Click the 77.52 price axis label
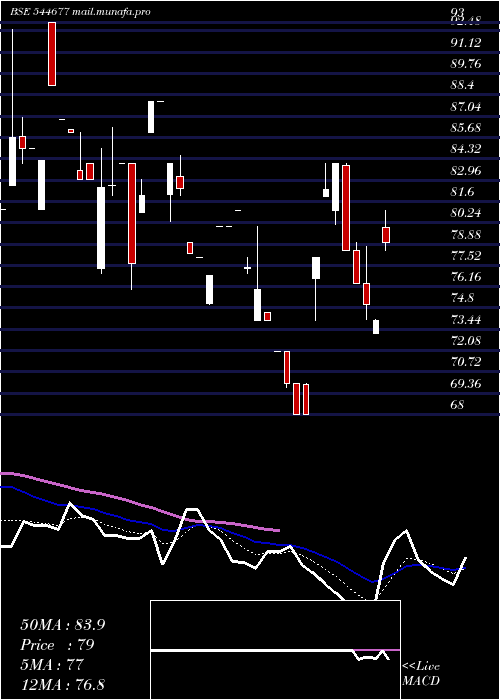The image size is (500, 700). click(x=466, y=255)
